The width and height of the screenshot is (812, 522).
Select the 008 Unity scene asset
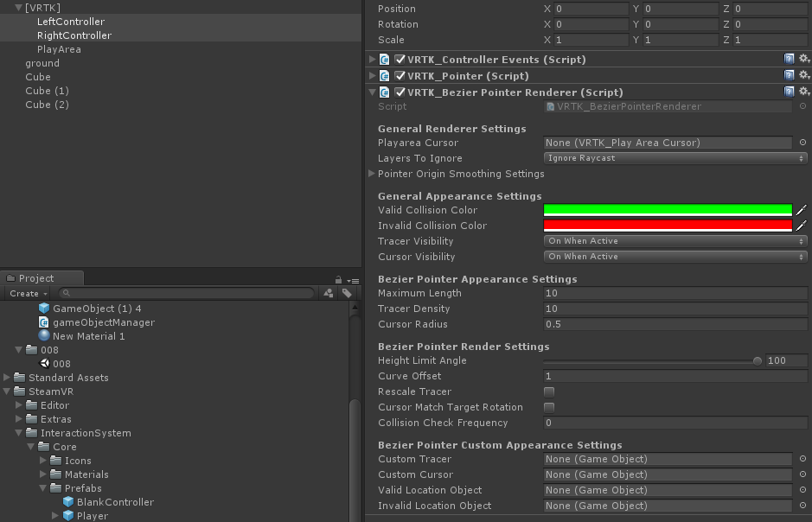pos(45,364)
